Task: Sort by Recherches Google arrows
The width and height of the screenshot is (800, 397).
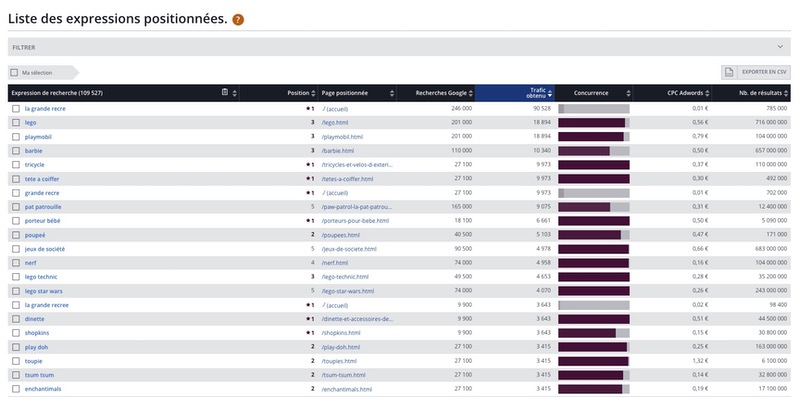Action: click(470, 93)
